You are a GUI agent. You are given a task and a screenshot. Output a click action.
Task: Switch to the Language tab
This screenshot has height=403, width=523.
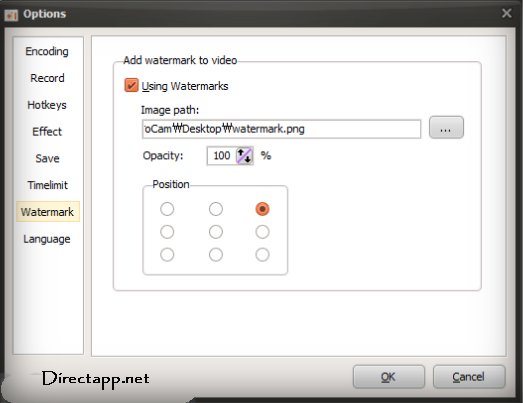47,239
